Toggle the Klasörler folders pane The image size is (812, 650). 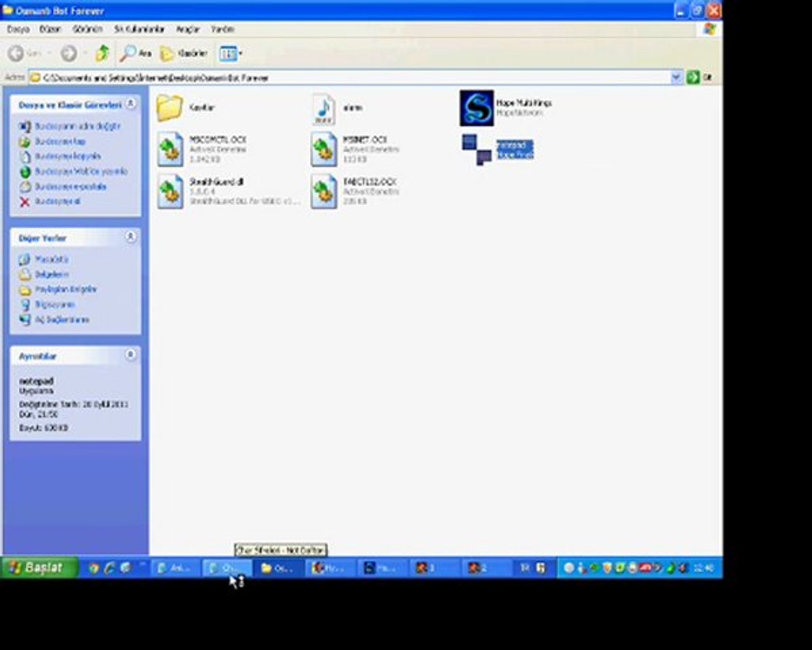(184, 54)
